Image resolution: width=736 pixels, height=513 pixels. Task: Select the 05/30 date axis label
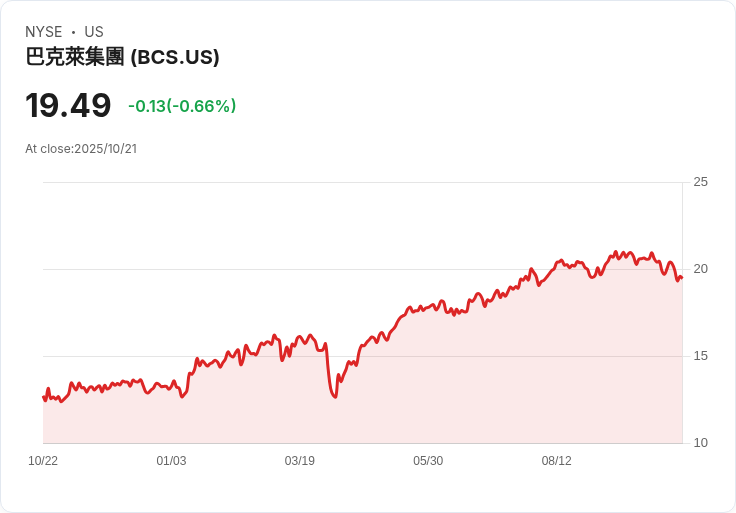pyautogui.click(x=428, y=461)
